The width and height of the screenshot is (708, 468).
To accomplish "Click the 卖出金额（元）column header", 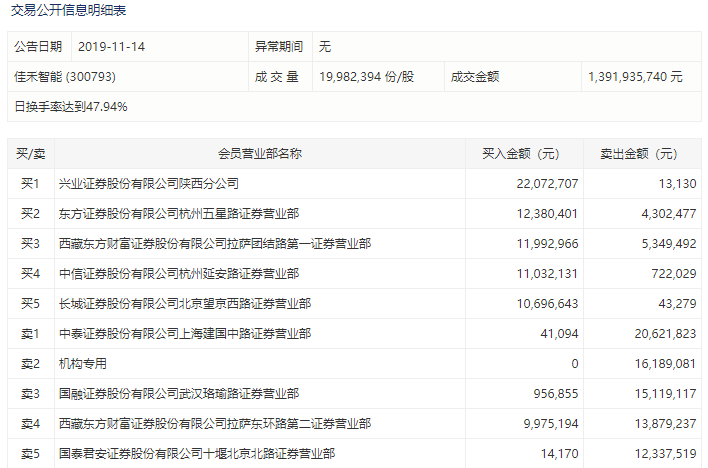I will point(642,154).
